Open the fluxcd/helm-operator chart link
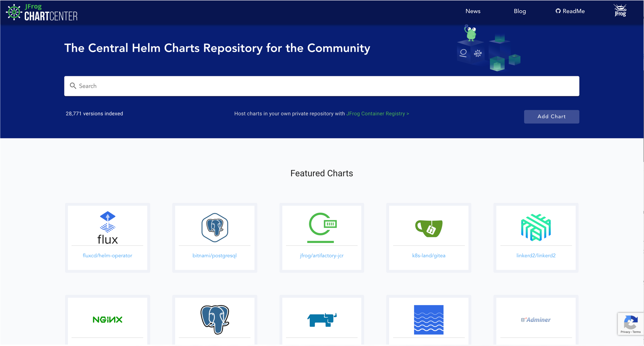 (x=107, y=255)
